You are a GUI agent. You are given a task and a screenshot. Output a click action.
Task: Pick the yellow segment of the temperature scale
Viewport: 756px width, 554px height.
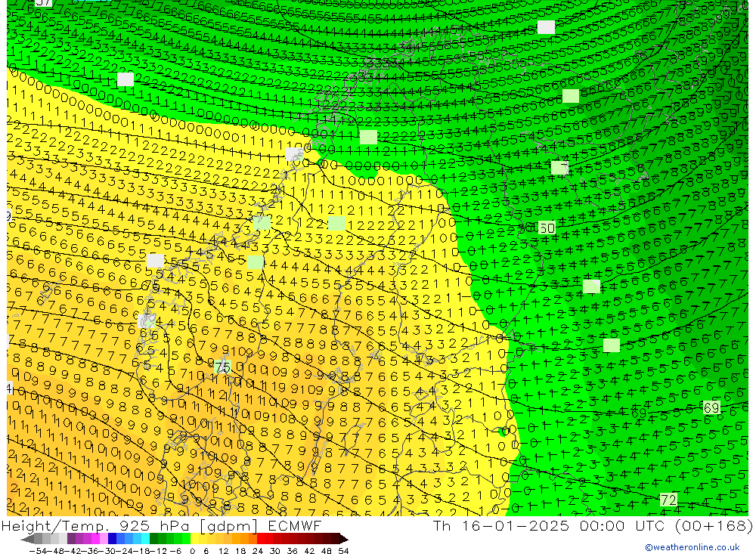194,539
